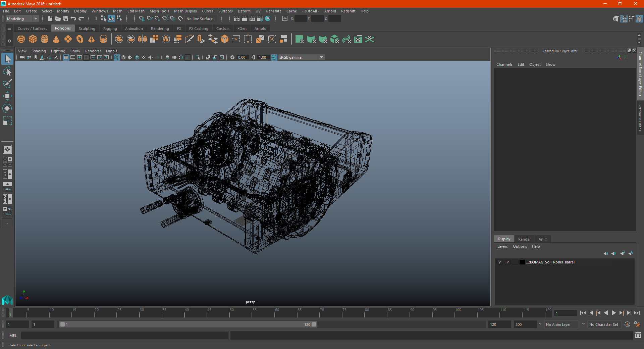Click Channels in the Channel Box
This screenshot has width=644, height=349.
coord(504,64)
